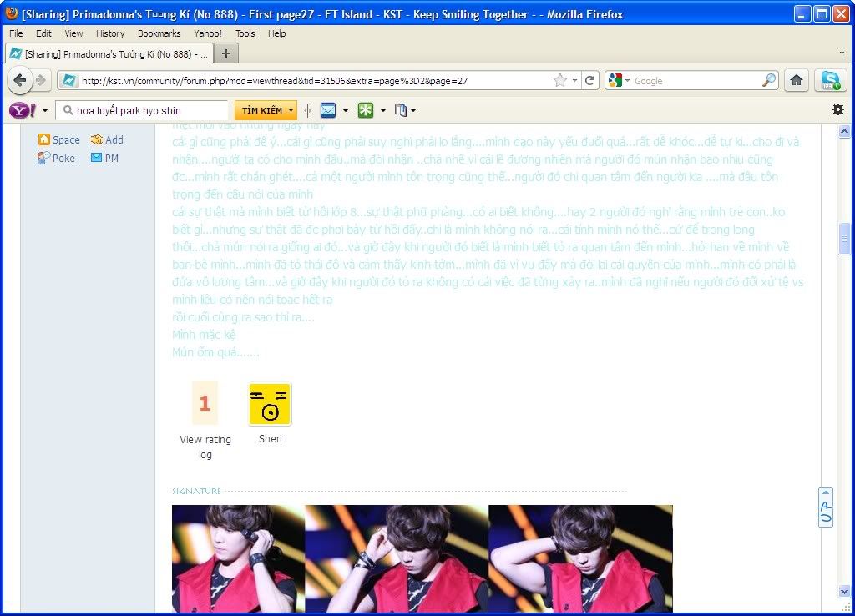Open the Space link
Screen dimensions: 855x616
point(66,140)
